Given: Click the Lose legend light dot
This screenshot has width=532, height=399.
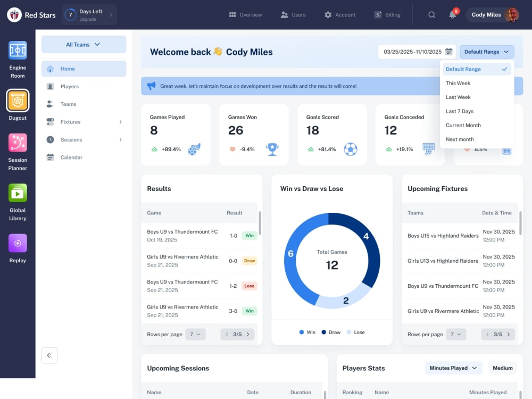Looking at the screenshot, I should (349, 332).
